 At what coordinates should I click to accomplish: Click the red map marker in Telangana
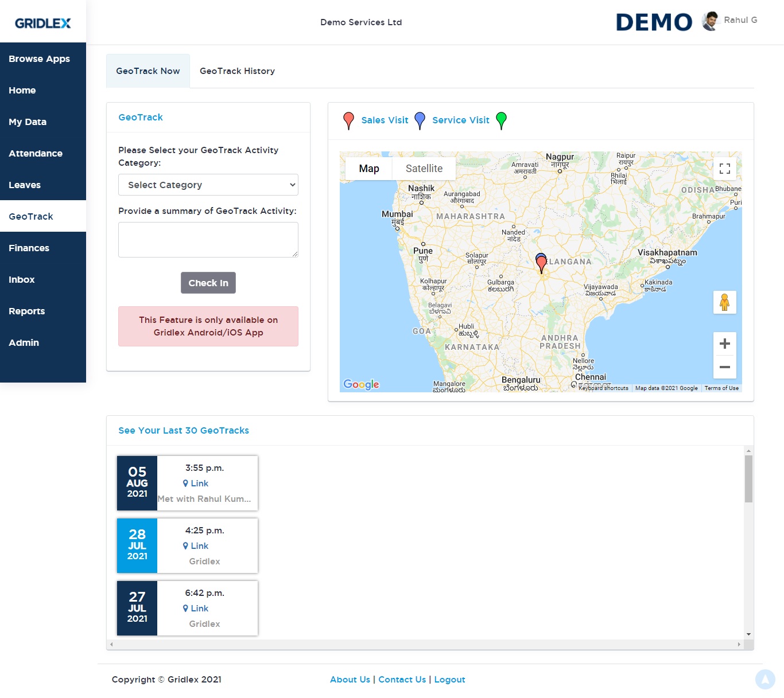pos(541,266)
